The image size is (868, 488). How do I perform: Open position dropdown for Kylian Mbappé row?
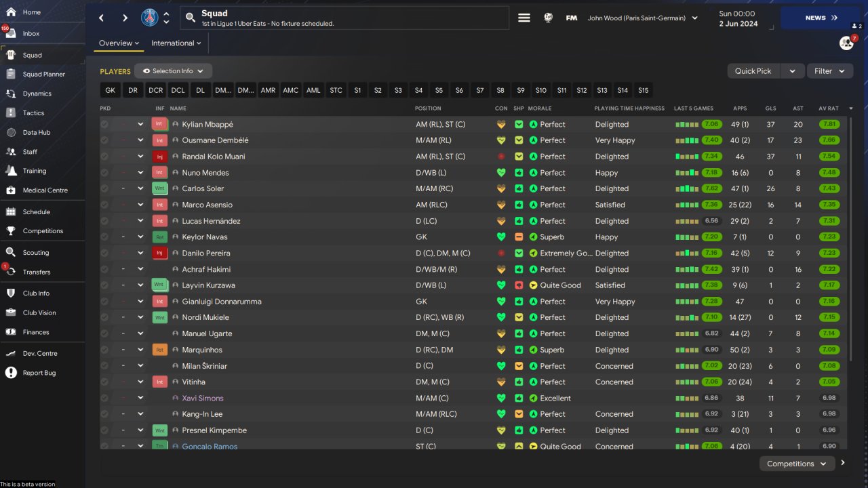click(x=140, y=124)
